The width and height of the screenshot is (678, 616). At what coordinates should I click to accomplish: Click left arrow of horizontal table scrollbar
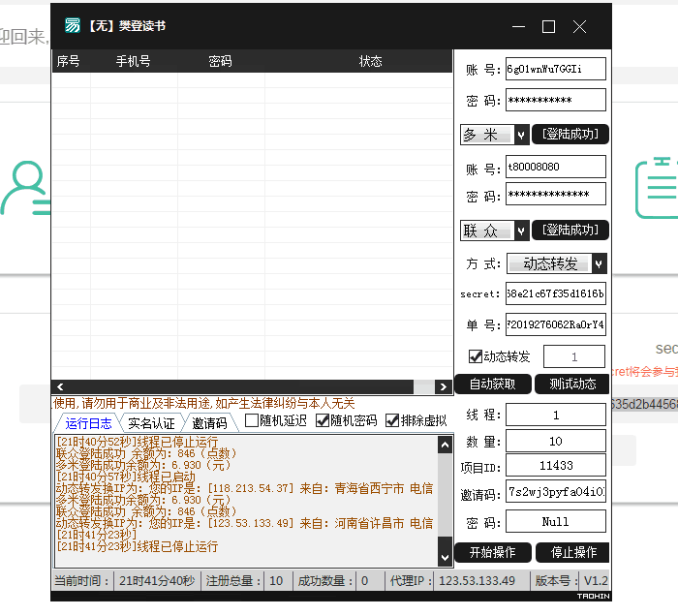point(60,386)
